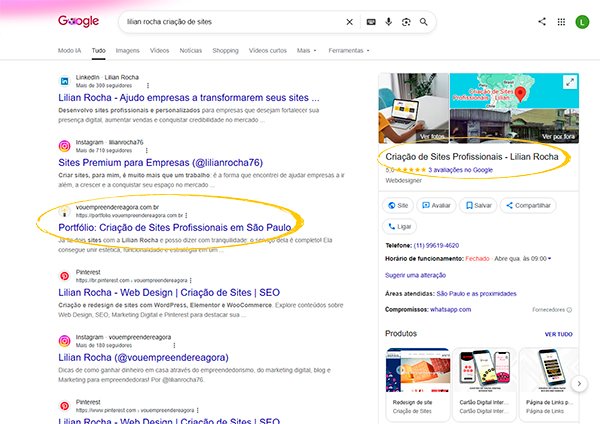Click phone number (11) 99619-4620
Screen dimensions: 600x424
click(x=436, y=245)
